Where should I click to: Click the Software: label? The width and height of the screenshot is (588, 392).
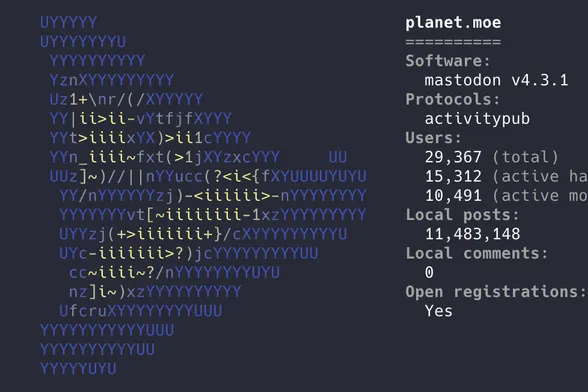coord(448,61)
